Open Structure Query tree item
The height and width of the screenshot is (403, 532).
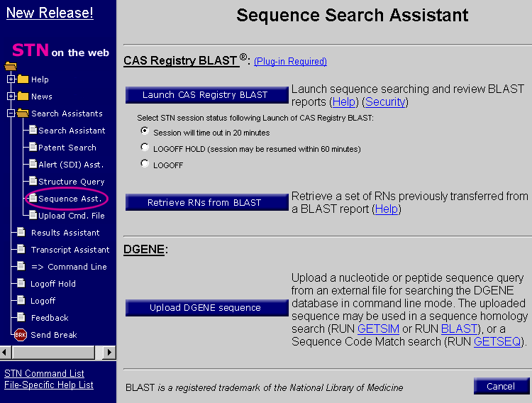pos(71,182)
